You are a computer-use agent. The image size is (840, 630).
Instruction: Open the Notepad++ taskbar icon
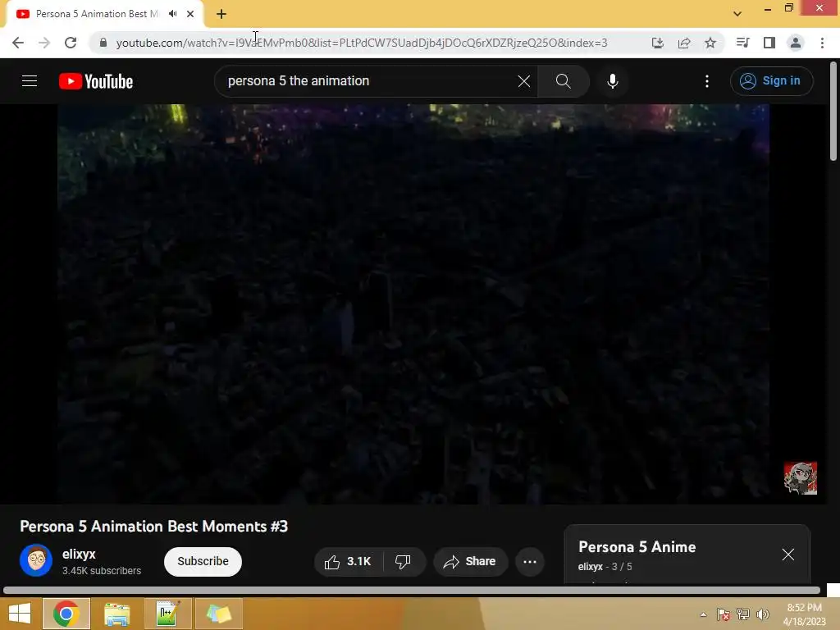167,614
